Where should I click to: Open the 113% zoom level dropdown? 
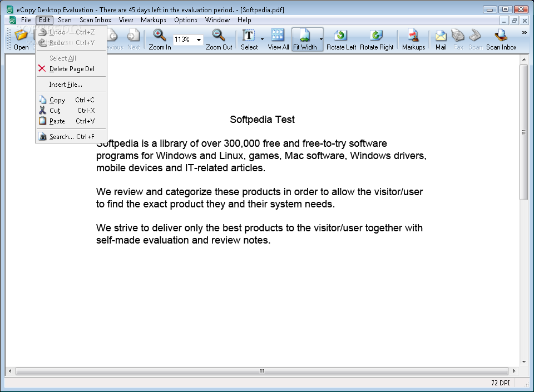[x=199, y=40]
